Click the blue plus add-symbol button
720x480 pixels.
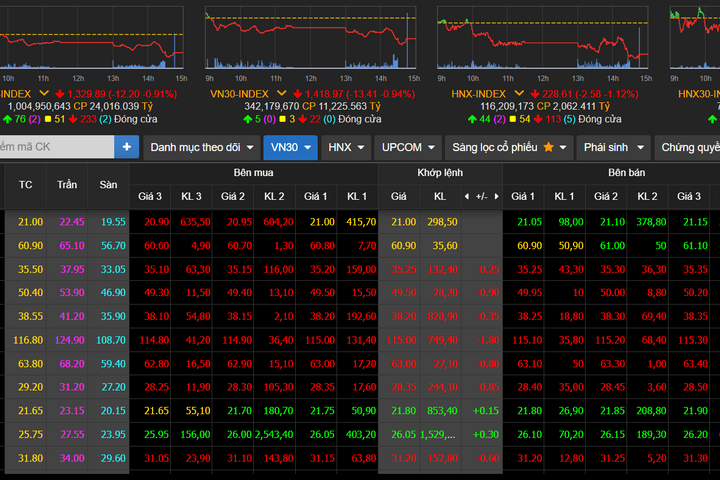click(127, 147)
